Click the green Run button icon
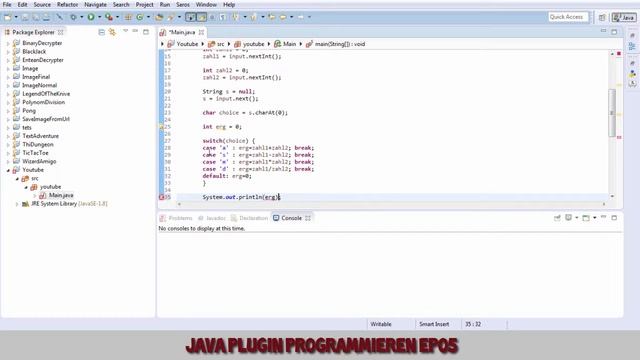 (91, 17)
